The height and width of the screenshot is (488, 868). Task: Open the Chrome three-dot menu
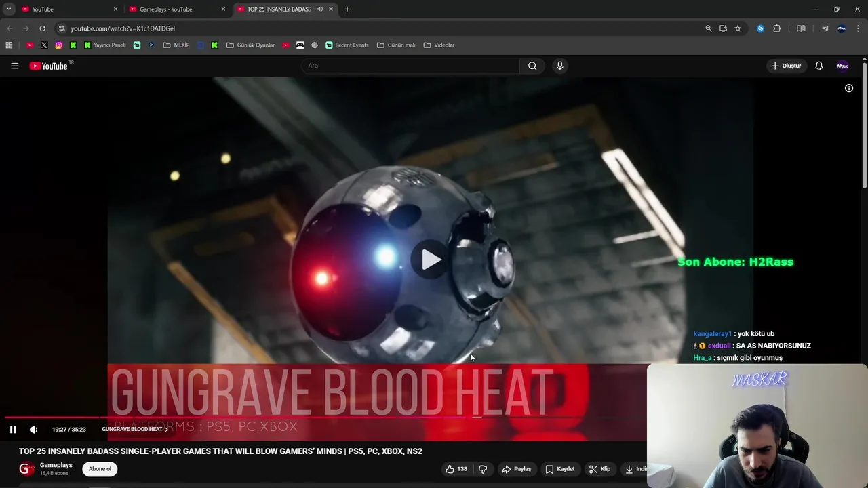[x=859, y=28]
